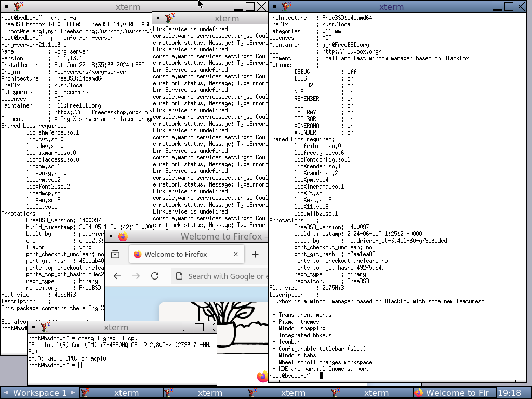Image resolution: width=532 pixels, height=399 pixels.
Task: Click the LinkService xterm window title bar
Action: (x=227, y=18)
